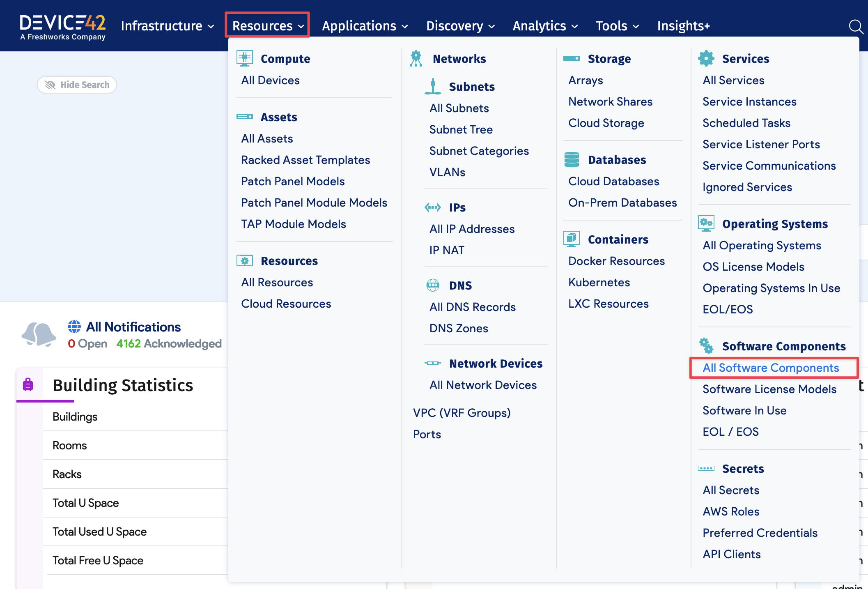
Task: Click the Software In Use link
Action: (x=744, y=410)
